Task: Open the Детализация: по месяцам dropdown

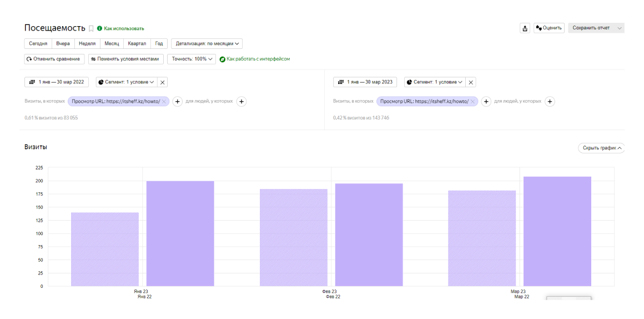Action: click(x=207, y=43)
